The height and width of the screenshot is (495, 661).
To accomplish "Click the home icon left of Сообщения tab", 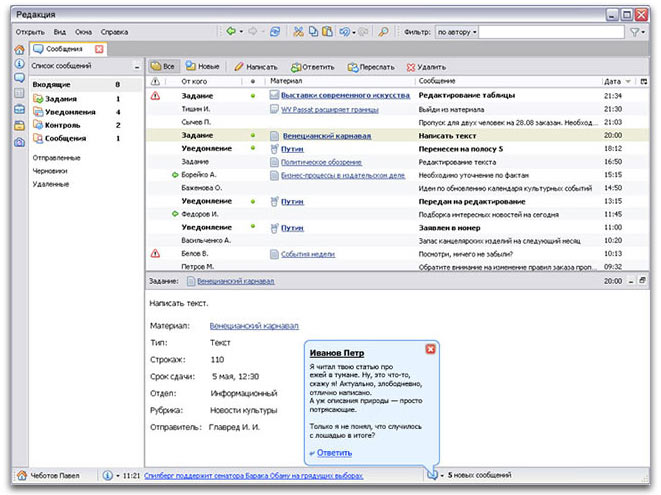I will pos(19,49).
